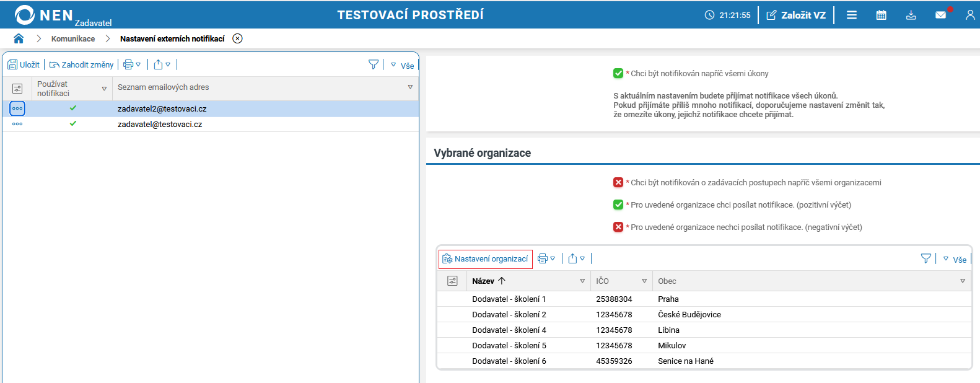This screenshot has width=980, height=383.
Task: Toggle notification across all organizations checkbox
Action: pos(618,182)
